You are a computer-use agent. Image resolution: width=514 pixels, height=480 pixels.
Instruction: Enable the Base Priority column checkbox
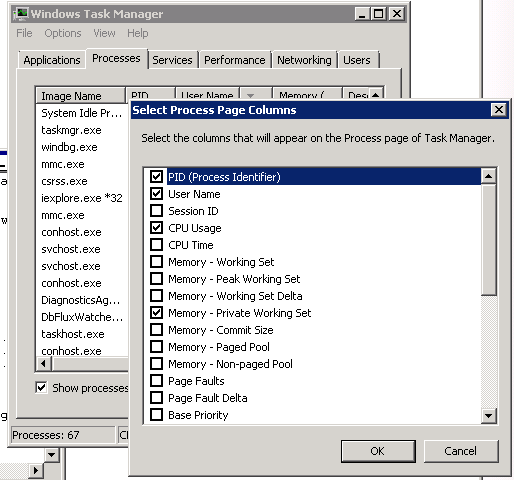[x=156, y=415]
